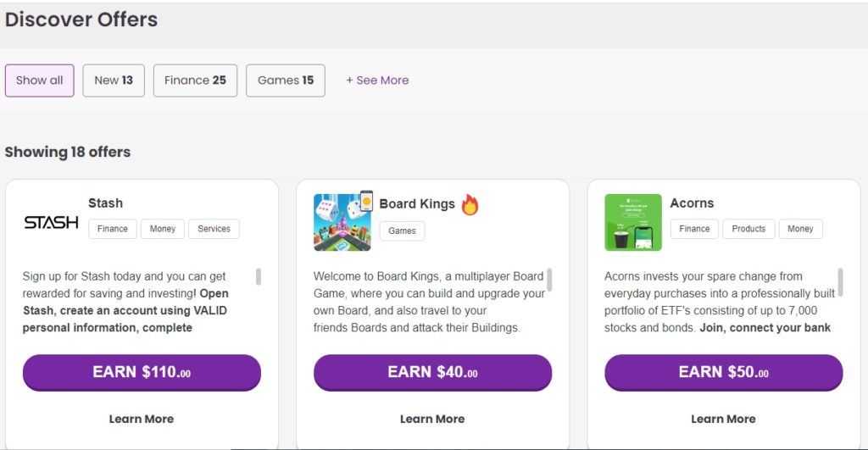Open Learn More under Acorns offer
Viewport: 868px width, 450px height.
coord(723,419)
